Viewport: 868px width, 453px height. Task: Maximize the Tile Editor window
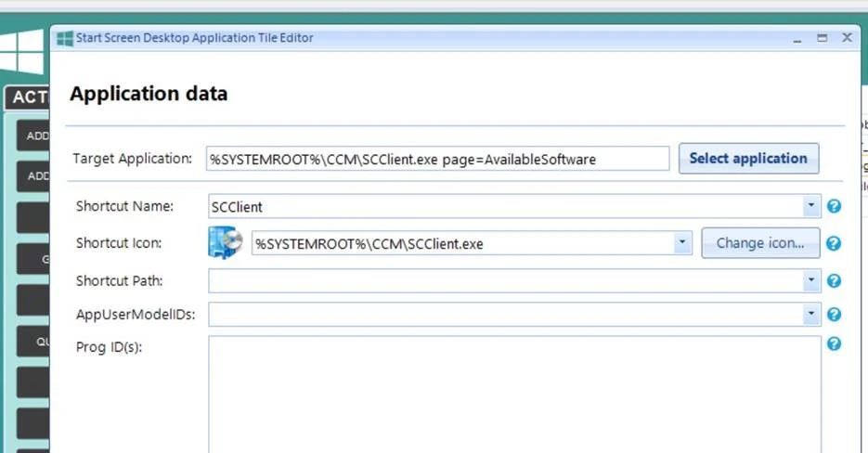pyautogui.click(x=822, y=38)
